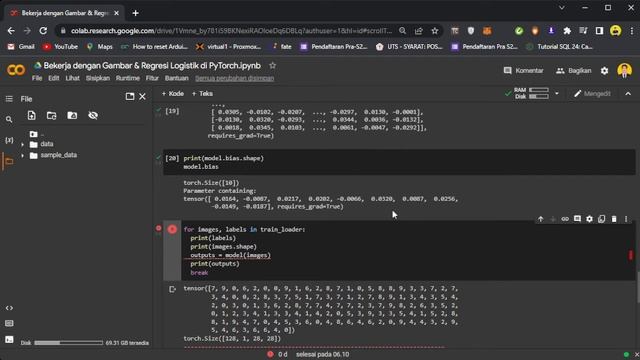The width and height of the screenshot is (640, 360).
Task: Open more cell actions menu
Action: point(626,219)
